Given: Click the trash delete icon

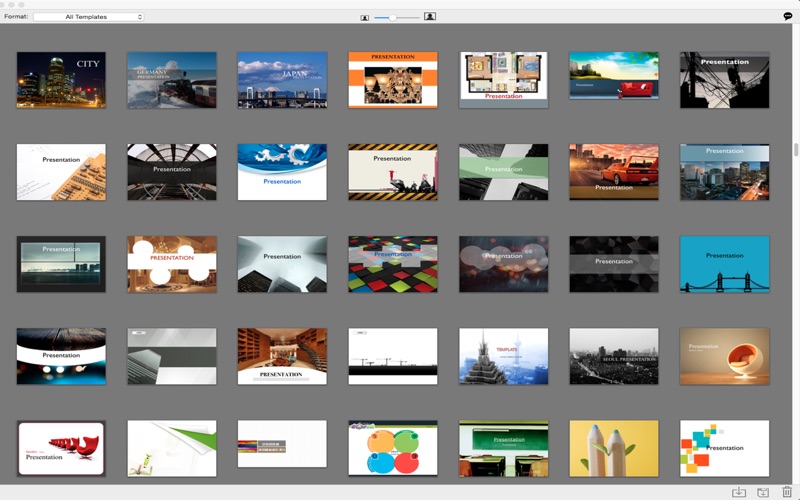Looking at the screenshot, I should pyautogui.click(x=787, y=492).
